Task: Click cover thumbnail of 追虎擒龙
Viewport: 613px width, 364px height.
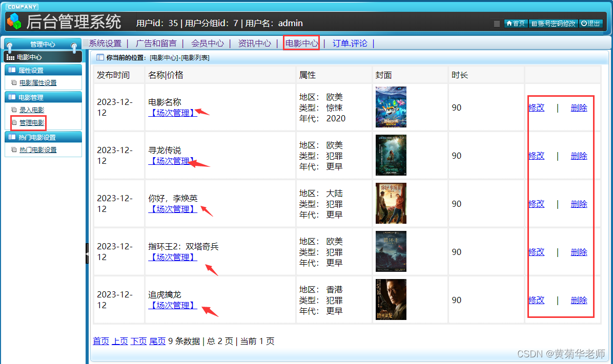Action: [391, 299]
